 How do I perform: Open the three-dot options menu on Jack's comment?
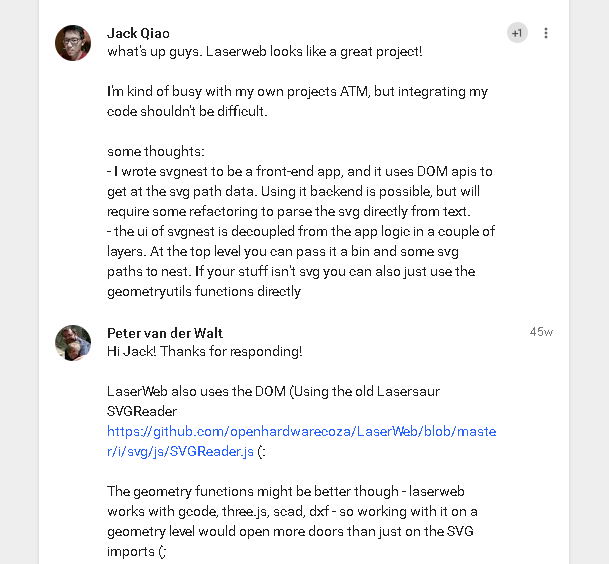click(546, 33)
